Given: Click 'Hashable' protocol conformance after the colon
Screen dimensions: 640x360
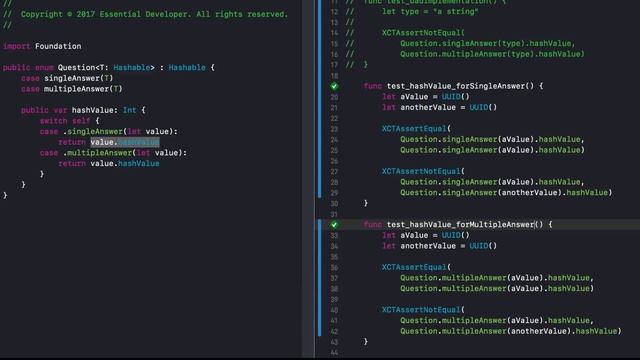Looking at the screenshot, I should pos(187,67).
